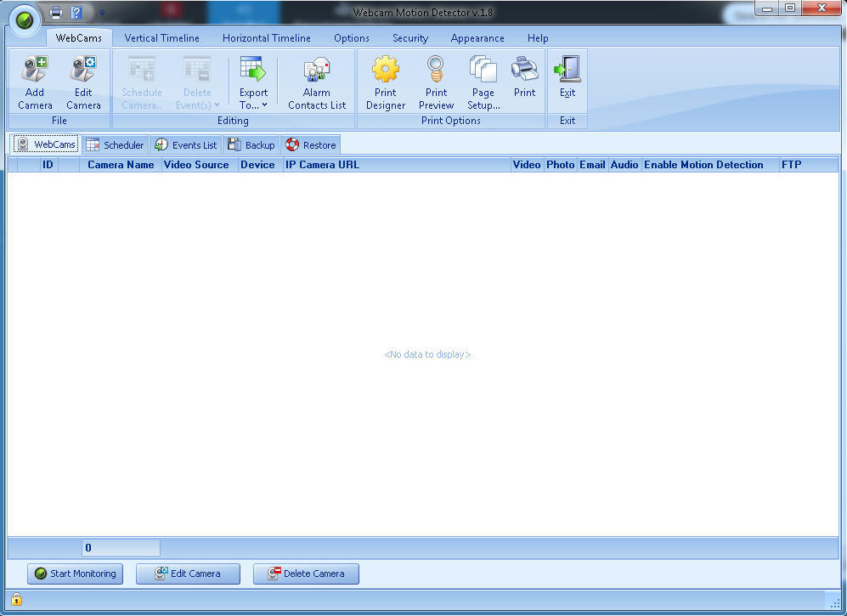
Task: Click the Add Camera icon
Action: tap(35, 70)
